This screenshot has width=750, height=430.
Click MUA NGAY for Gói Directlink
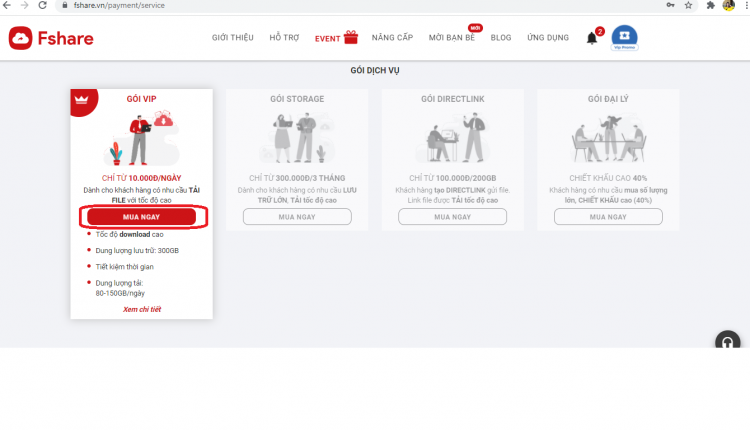452,217
